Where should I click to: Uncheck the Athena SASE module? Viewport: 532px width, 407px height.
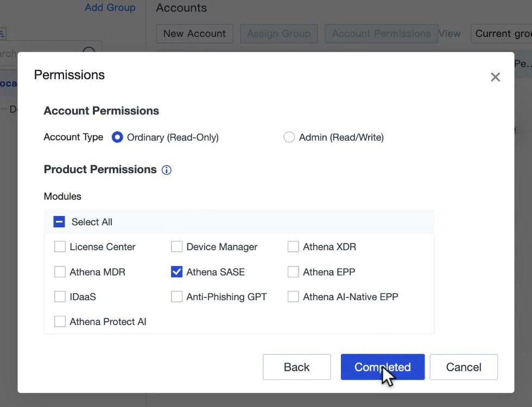click(176, 272)
